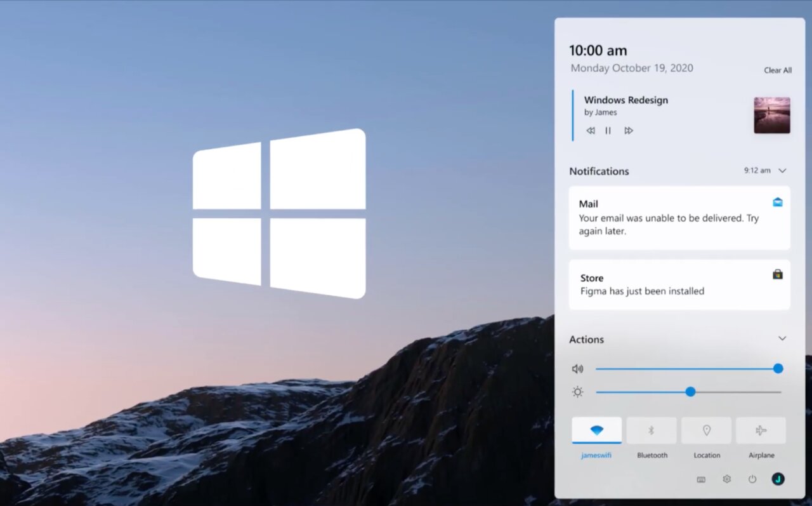Click the brightness sun icon

[577, 392]
